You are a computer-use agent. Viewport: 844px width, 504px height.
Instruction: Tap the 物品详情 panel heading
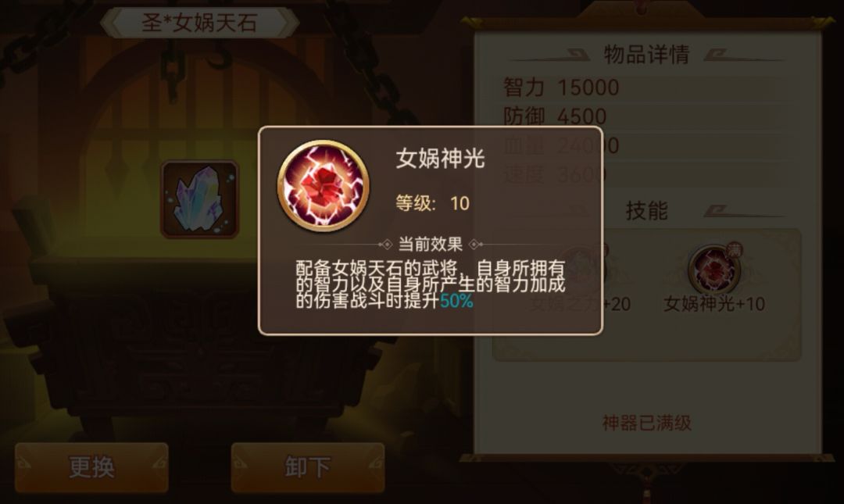tap(646, 55)
